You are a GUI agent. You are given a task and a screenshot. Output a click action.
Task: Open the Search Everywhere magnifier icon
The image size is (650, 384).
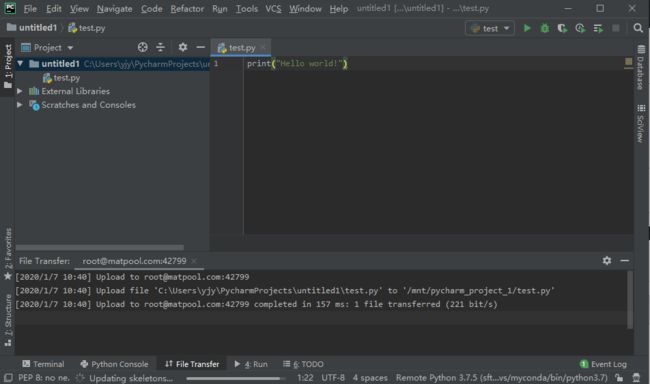[x=638, y=28]
